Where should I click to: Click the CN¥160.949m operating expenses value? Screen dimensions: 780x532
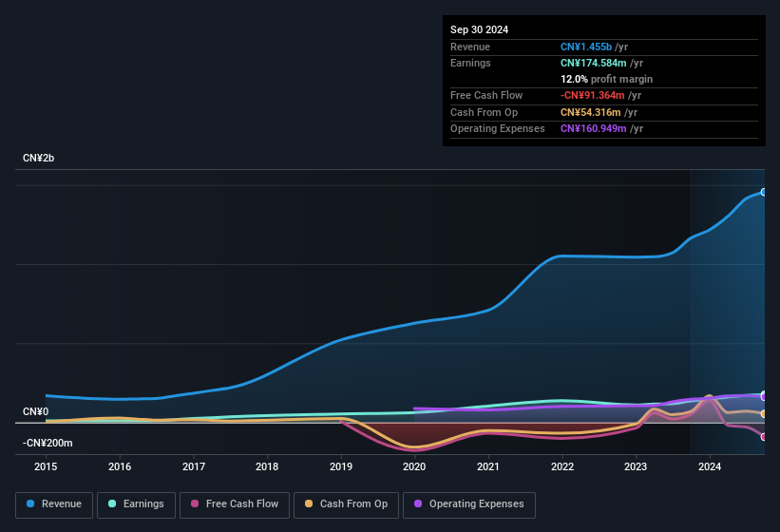593,128
